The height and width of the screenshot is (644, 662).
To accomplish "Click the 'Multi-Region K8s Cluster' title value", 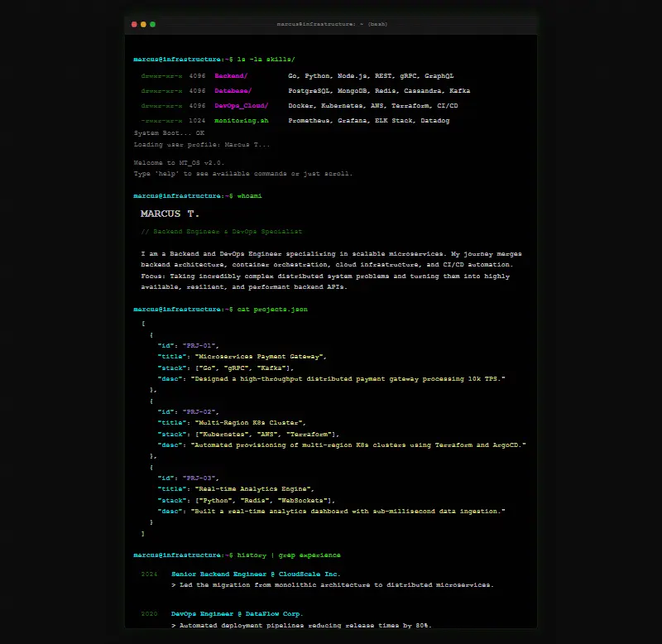I will (x=249, y=423).
